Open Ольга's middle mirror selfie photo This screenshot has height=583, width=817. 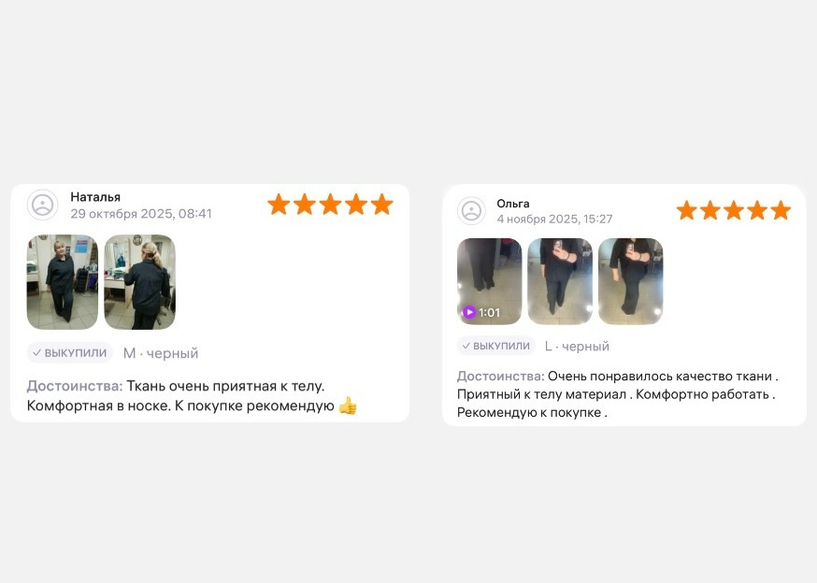coord(560,281)
